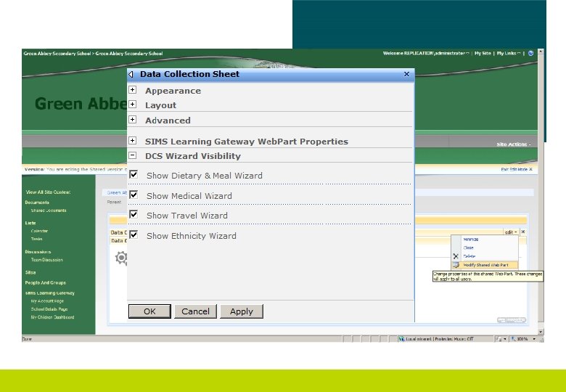This screenshot has height=392, width=566.
Task: Uncheck the Show Ethnicity Wizard option
Action: click(x=134, y=234)
